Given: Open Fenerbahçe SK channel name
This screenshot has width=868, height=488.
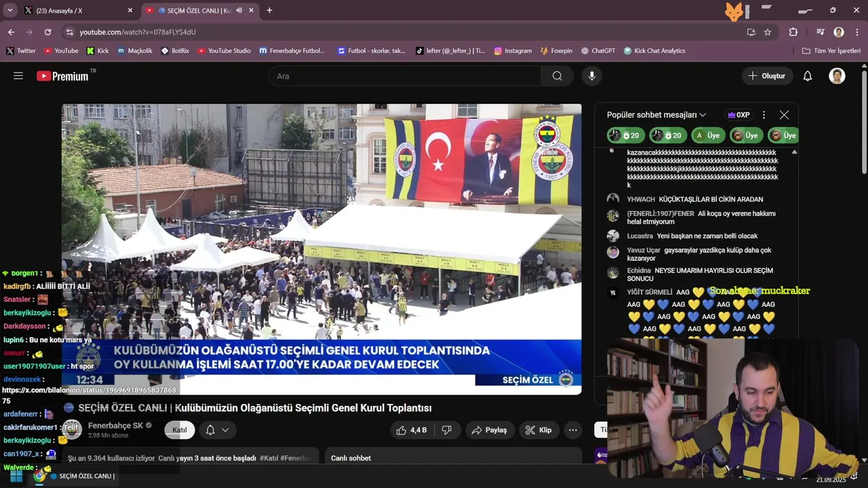Looking at the screenshot, I should pyautogui.click(x=115, y=426).
